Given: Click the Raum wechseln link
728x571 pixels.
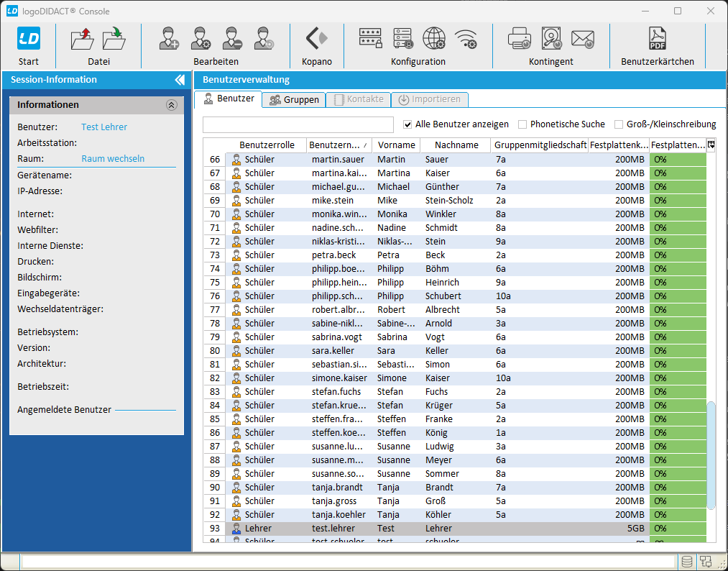Looking at the screenshot, I should click(113, 158).
